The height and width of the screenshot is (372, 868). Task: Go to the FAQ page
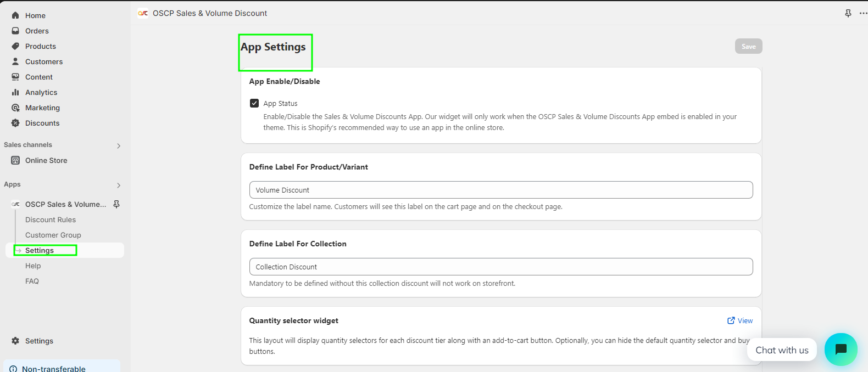[32, 281]
